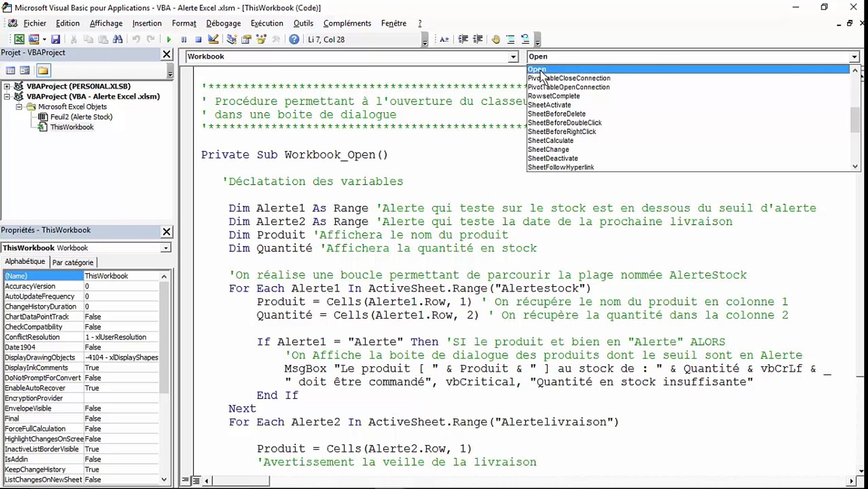Open the Débogage menu
Image resolution: width=868 pixels, height=489 pixels.
coord(223,23)
